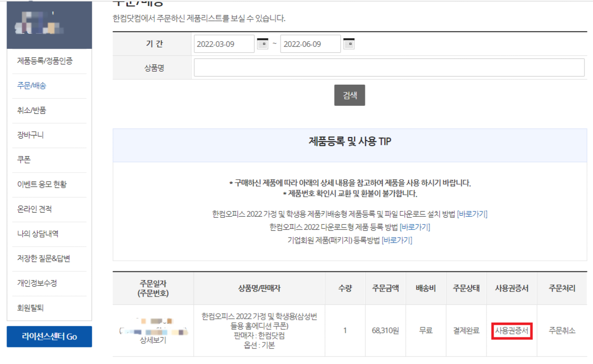
Task: Click the 결제완료 order status cell
Action: tap(466, 331)
